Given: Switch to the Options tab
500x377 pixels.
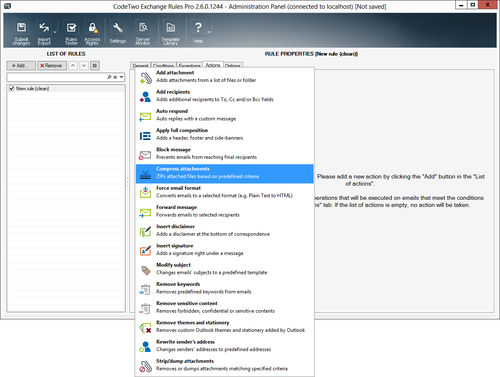Looking at the screenshot, I should (232, 66).
